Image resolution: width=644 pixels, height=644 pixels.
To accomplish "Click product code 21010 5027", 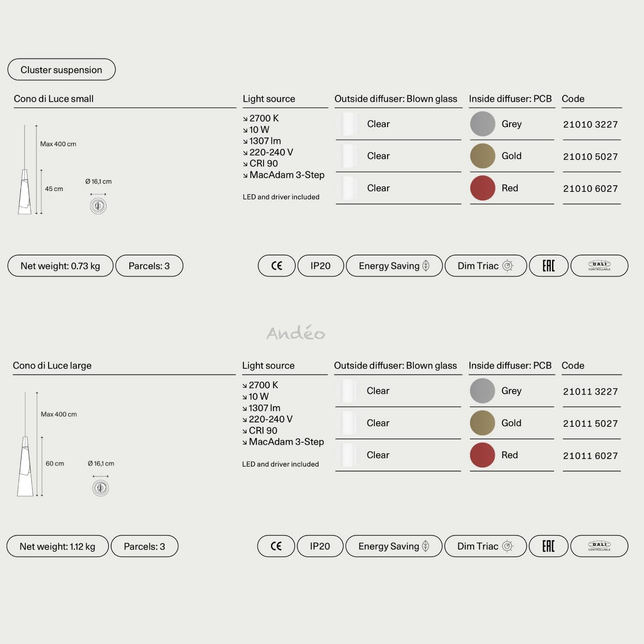I will click(x=590, y=157).
